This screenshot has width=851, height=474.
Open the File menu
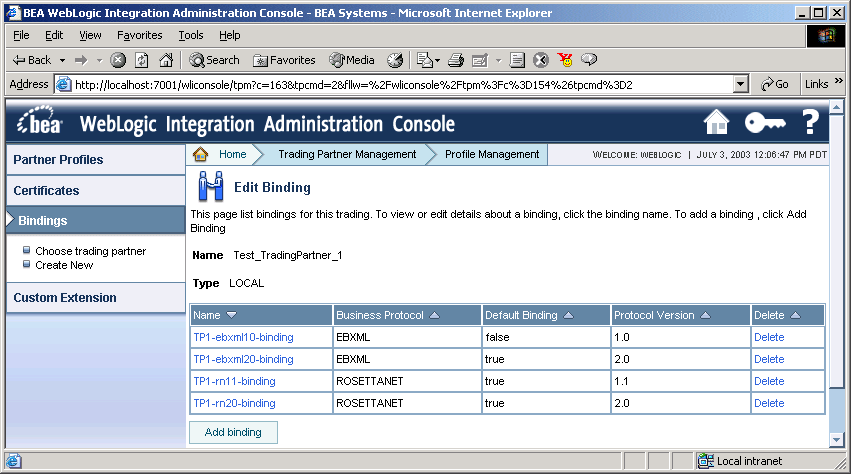click(x=21, y=35)
